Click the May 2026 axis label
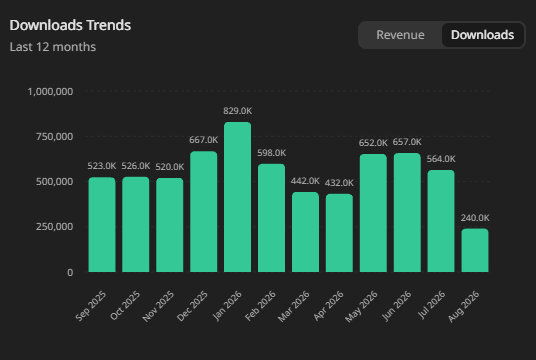536x360 pixels. [x=361, y=306]
